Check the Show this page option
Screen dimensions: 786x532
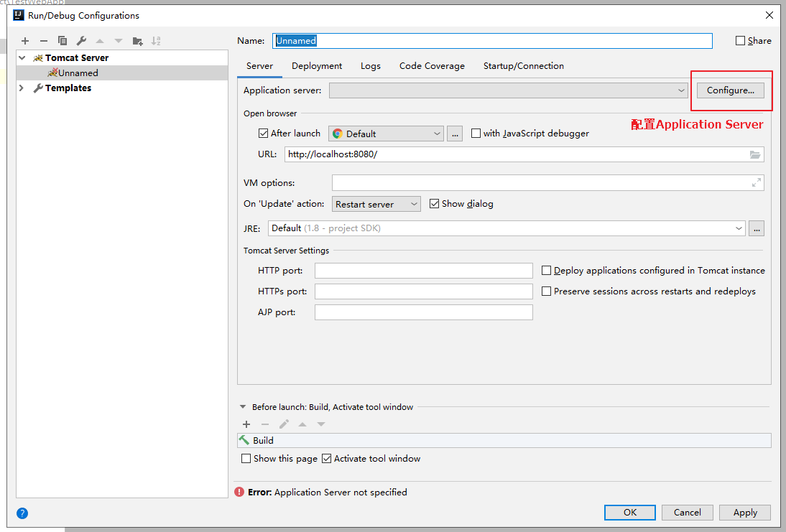pyautogui.click(x=246, y=458)
